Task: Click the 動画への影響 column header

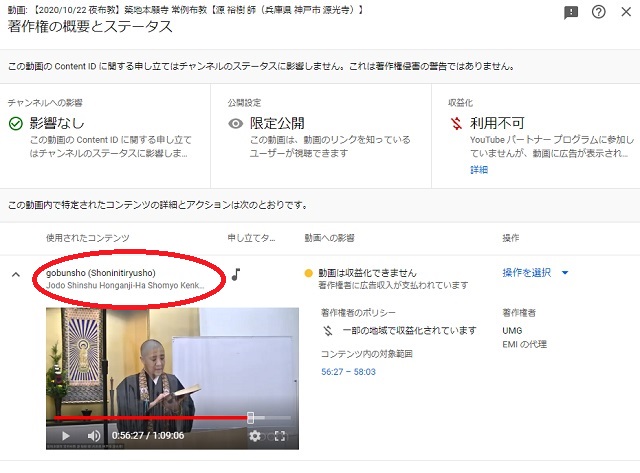Action: click(329, 238)
